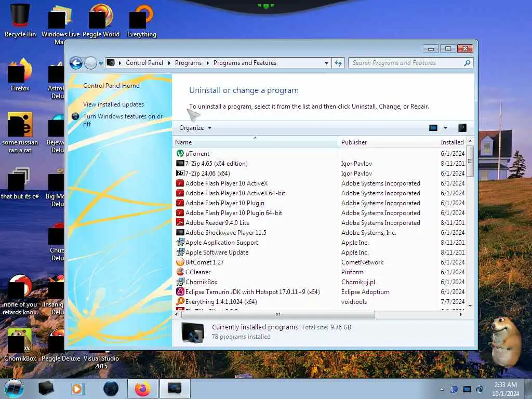Select the 7-Zip 24.06 (x64) icon
The width and height of the screenshot is (532, 399).
click(x=180, y=174)
